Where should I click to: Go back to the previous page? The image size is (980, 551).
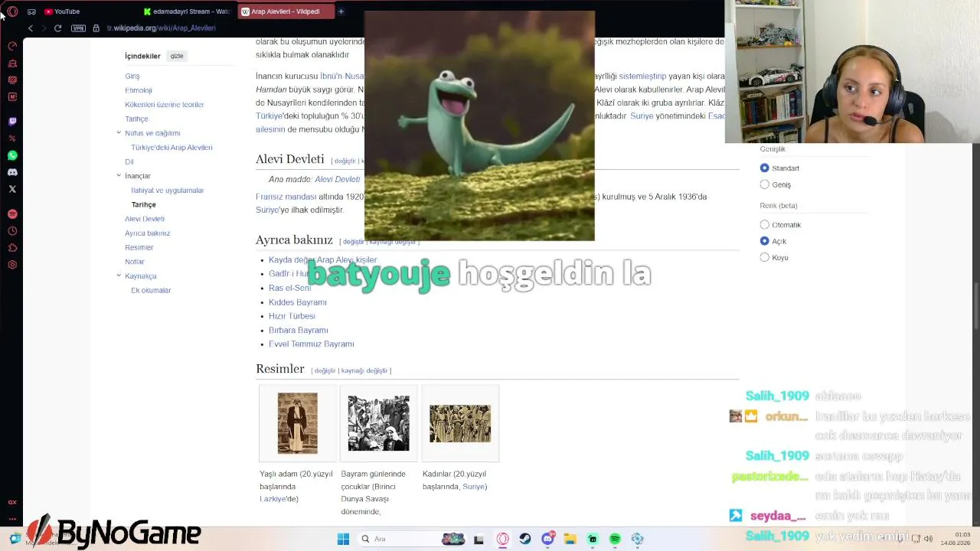point(31,28)
